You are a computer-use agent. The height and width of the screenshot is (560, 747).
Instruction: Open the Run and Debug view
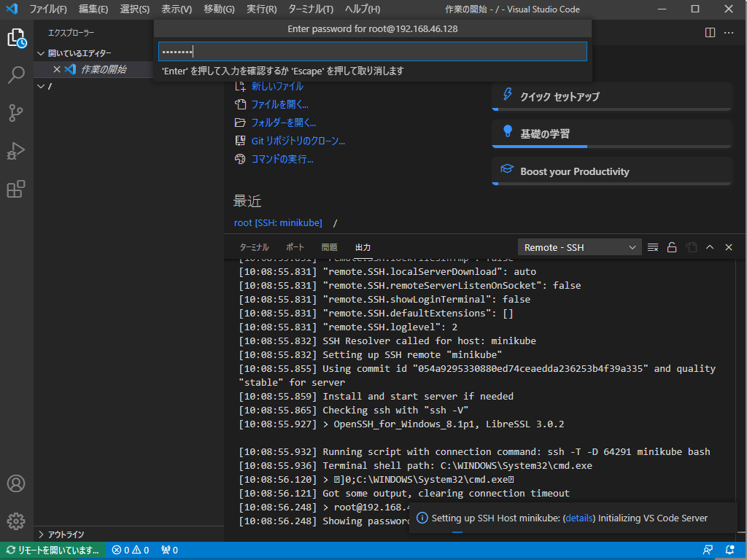[16, 151]
